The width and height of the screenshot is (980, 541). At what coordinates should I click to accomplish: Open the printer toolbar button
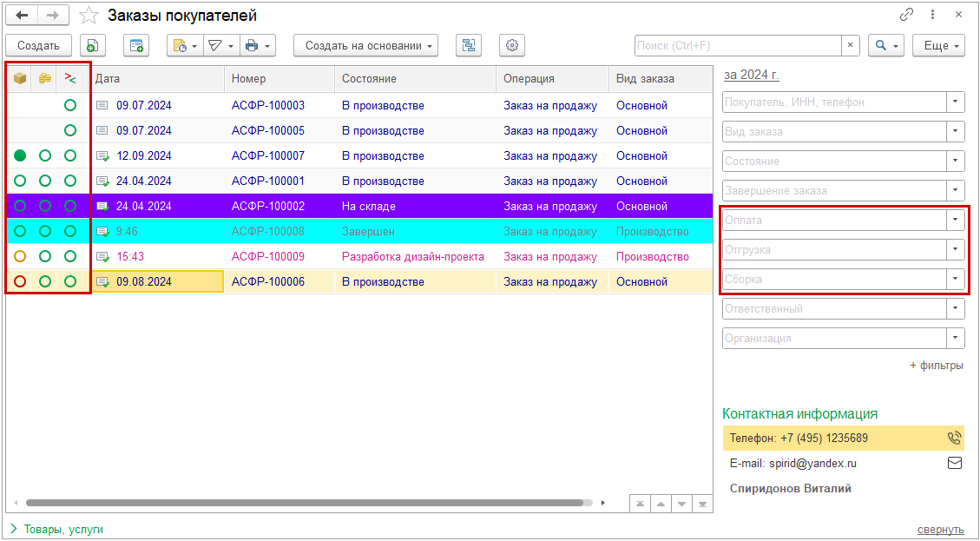tap(258, 45)
